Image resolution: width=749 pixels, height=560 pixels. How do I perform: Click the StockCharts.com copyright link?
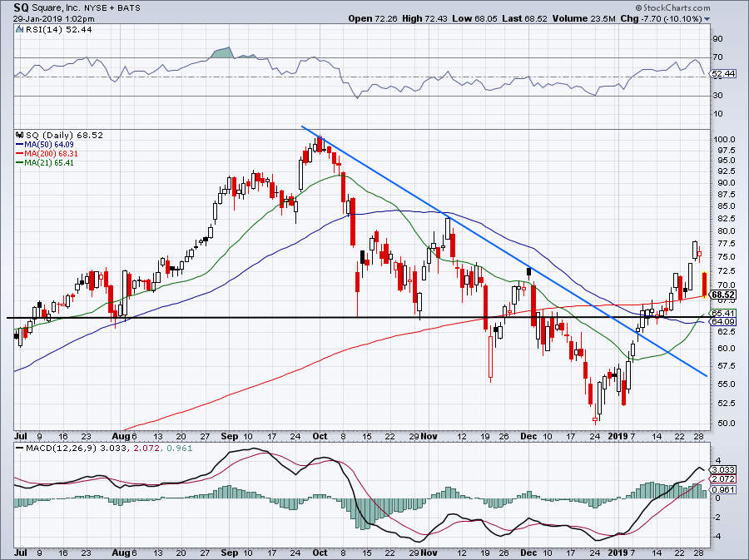[x=673, y=7]
